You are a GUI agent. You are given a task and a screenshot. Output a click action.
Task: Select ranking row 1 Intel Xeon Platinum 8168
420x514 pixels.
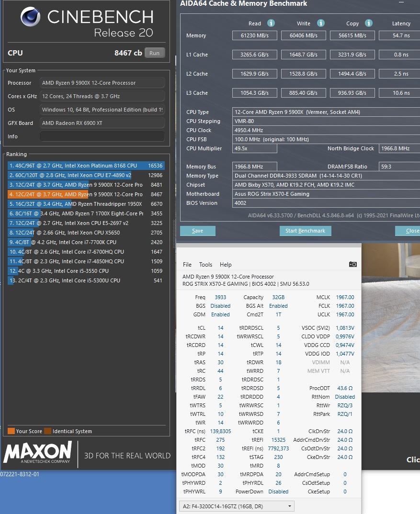click(x=86, y=166)
